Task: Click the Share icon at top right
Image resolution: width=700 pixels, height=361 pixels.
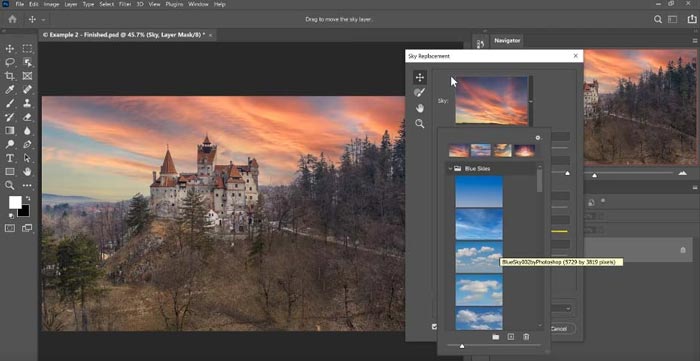Action: pyautogui.click(x=692, y=19)
